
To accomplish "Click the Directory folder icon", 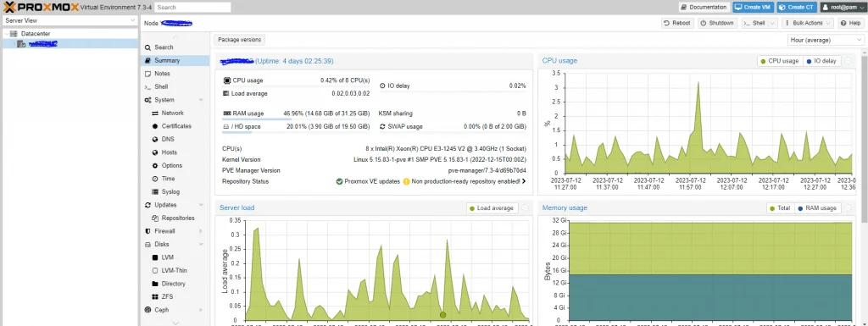I will 156,284.
